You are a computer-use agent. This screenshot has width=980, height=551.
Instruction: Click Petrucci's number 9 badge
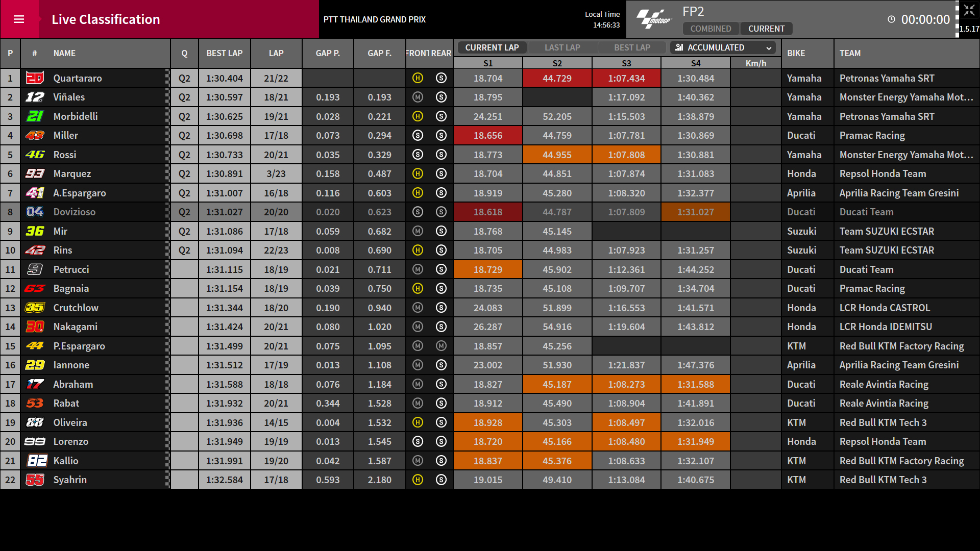pyautogui.click(x=35, y=269)
